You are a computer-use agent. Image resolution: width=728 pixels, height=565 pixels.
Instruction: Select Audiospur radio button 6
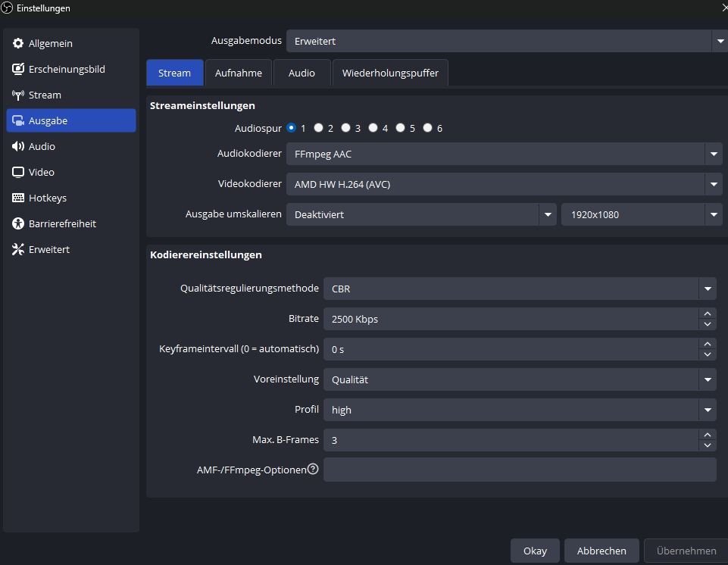[428, 128]
